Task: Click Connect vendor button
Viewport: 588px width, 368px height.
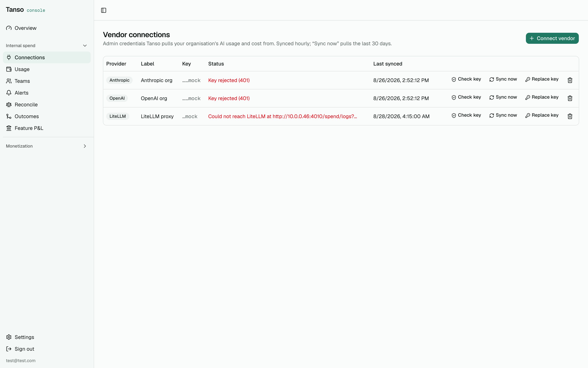Action: click(x=552, y=38)
